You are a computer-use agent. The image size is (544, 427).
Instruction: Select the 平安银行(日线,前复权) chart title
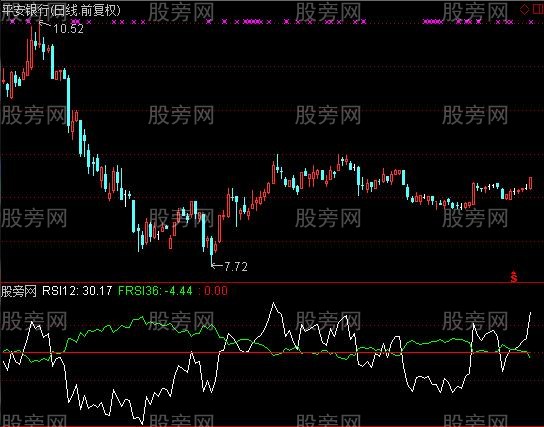coord(61,10)
